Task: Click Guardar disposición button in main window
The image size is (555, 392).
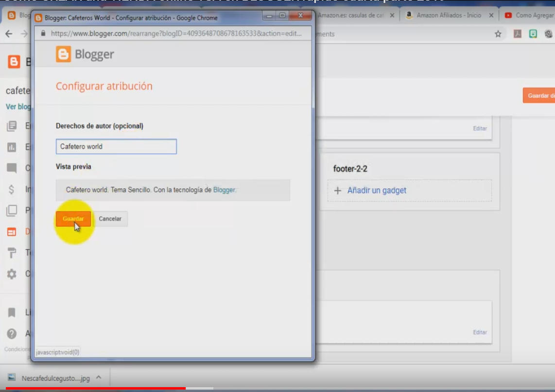Action: click(x=538, y=96)
